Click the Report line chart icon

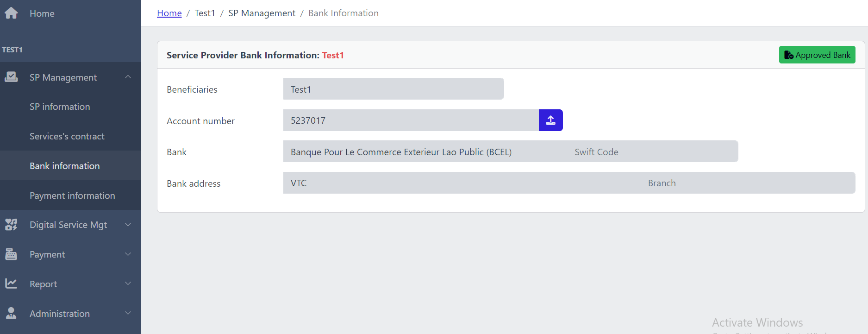pyautogui.click(x=11, y=284)
